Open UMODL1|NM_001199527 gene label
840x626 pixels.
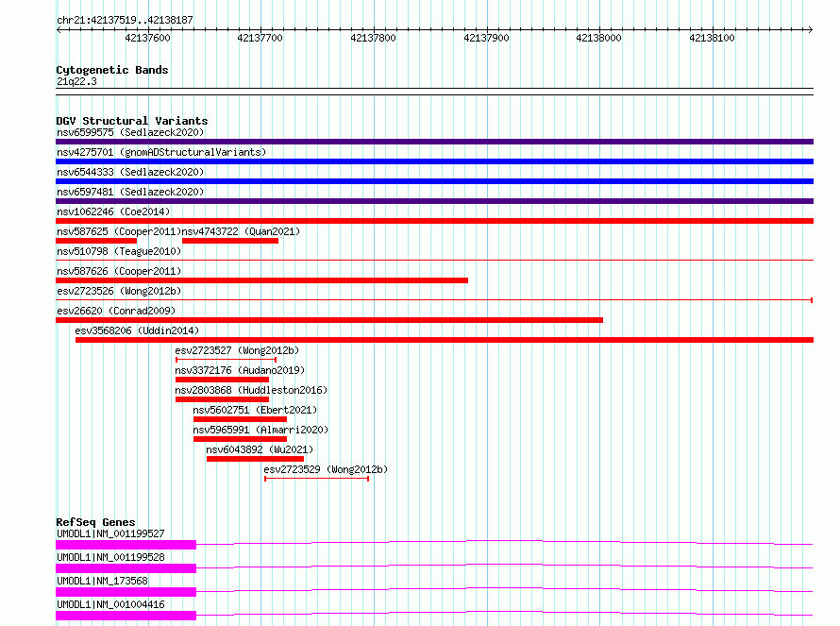110,533
